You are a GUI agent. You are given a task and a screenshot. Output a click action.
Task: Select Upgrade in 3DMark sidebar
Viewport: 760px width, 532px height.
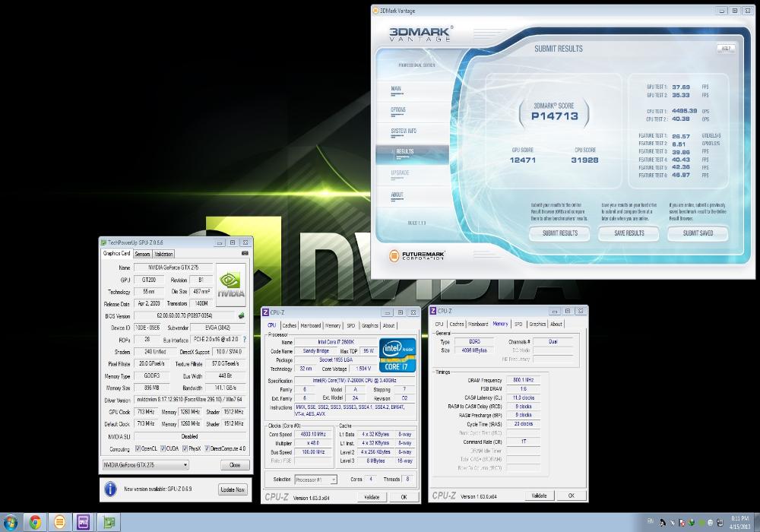(401, 173)
